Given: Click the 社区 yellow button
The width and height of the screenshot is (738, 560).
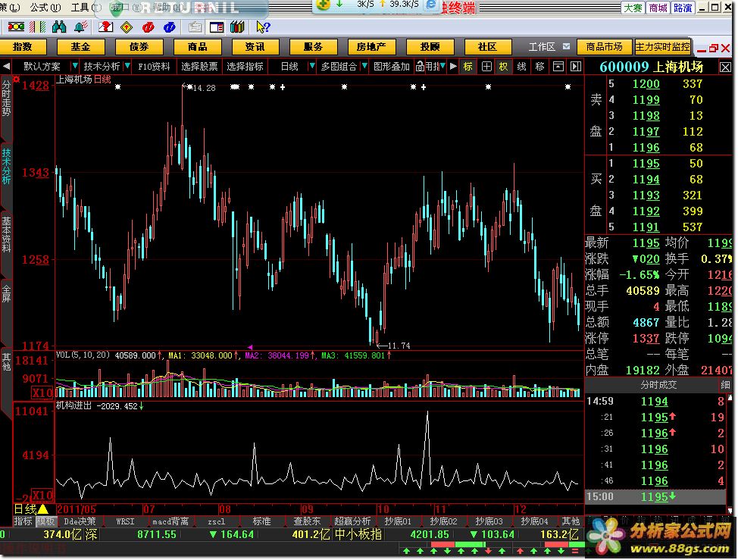Looking at the screenshot, I should pos(488,46).
